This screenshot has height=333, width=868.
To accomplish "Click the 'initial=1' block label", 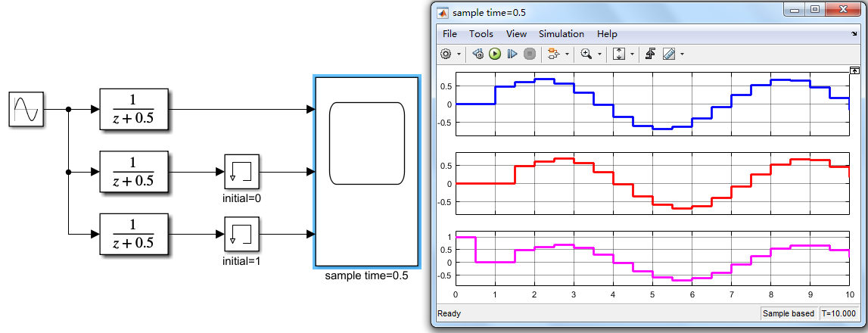I will click(x=241, y=260).
